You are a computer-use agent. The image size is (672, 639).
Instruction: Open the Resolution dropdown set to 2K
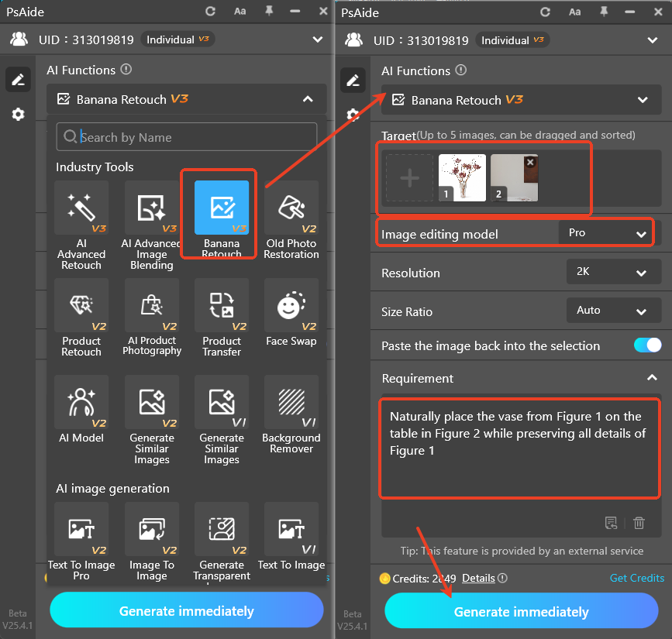(614, 272)
